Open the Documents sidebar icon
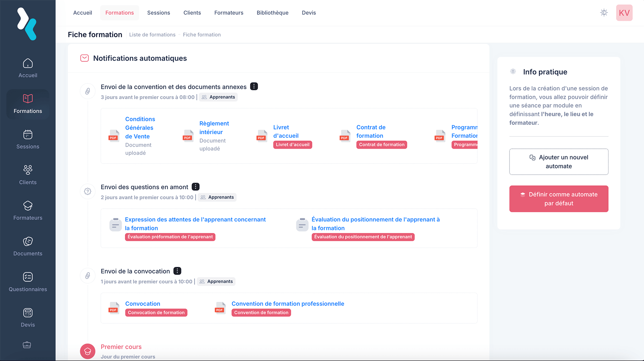Viewport: 644px width, 361px height. [28, 242]
